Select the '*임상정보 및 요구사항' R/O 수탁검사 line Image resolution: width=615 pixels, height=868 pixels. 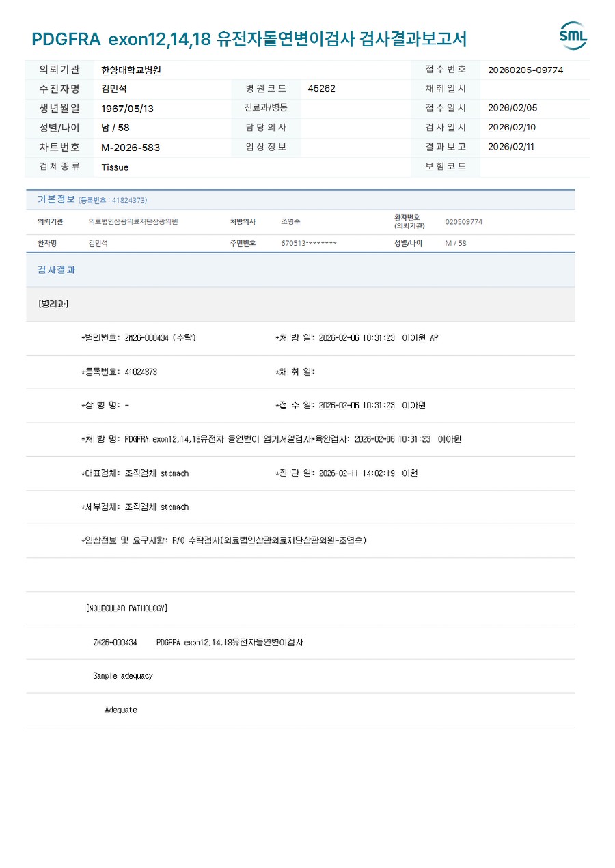pyautogui.click(x=224, y=540)
